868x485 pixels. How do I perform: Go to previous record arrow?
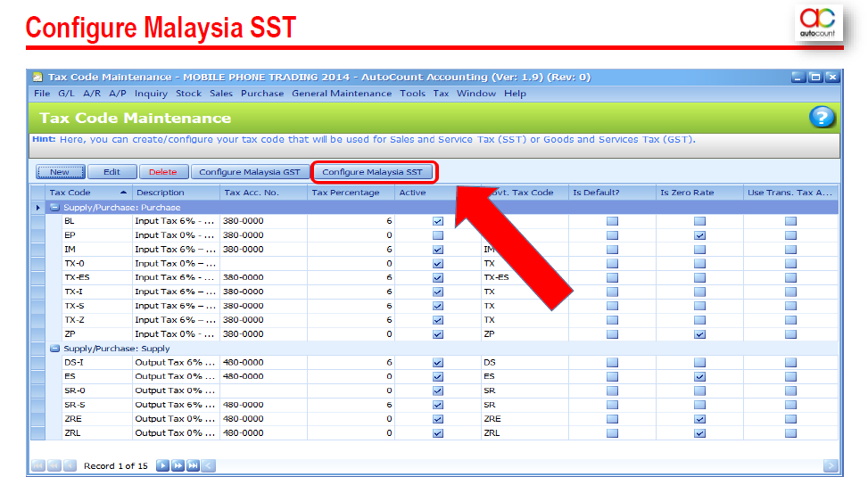coord(70,465)
